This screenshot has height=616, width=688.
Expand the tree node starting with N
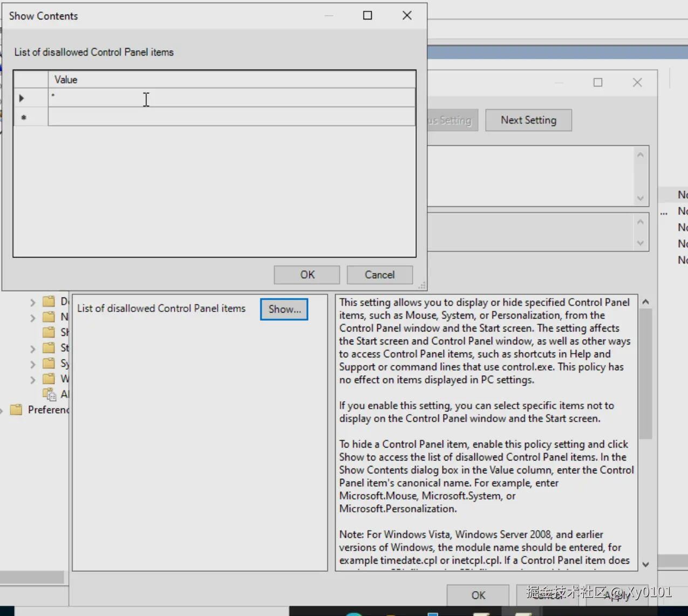[33, 318]
